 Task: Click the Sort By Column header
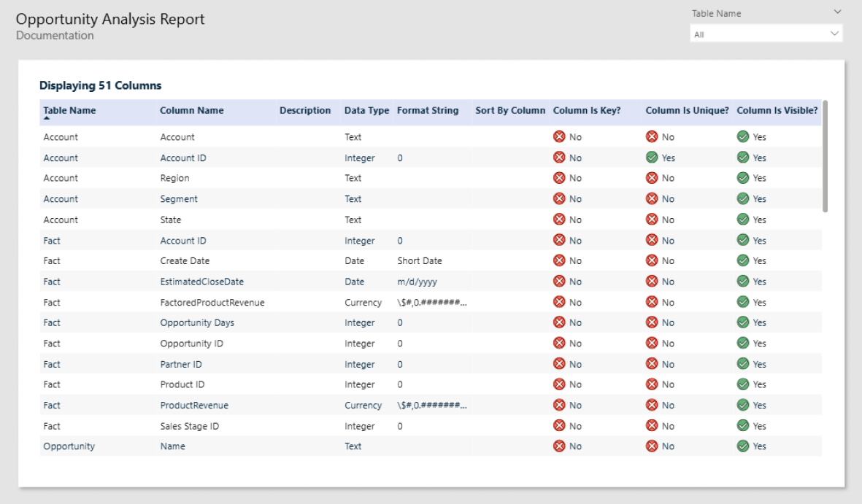(510, 110)
